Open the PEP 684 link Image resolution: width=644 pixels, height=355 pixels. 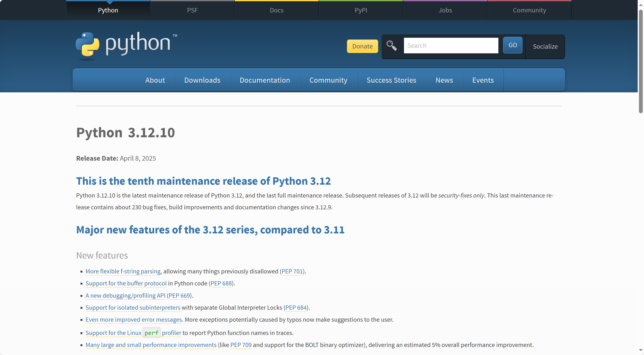tap(296, 308)
